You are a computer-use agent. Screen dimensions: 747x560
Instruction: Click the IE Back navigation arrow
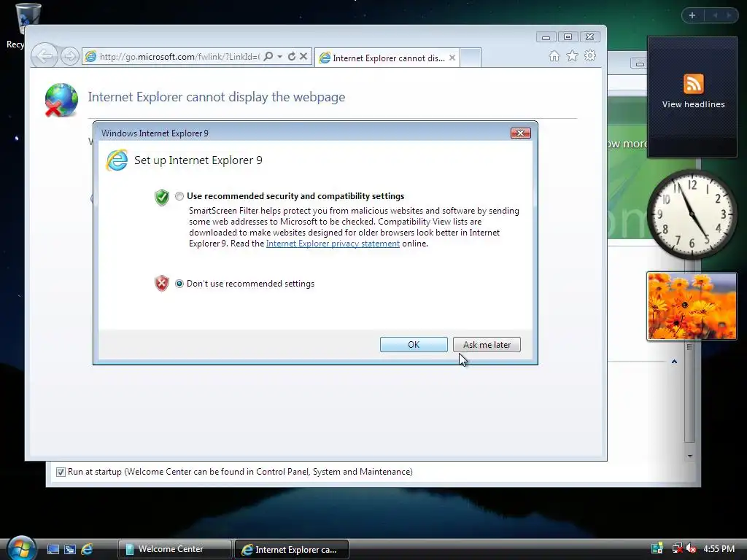pyautogui.click(x=44, y=56)
